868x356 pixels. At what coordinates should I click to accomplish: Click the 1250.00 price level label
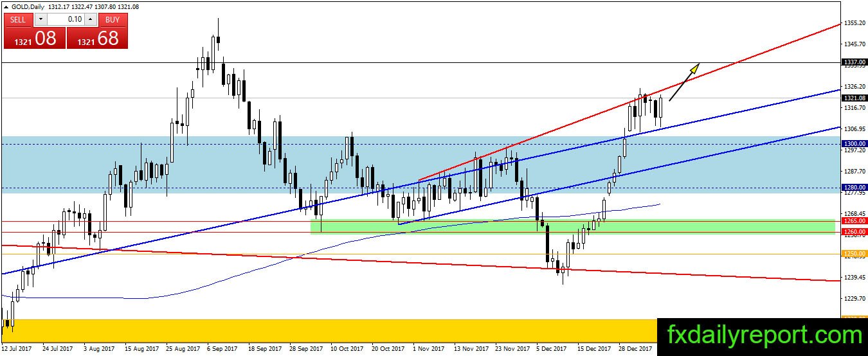tap(854, 254)
